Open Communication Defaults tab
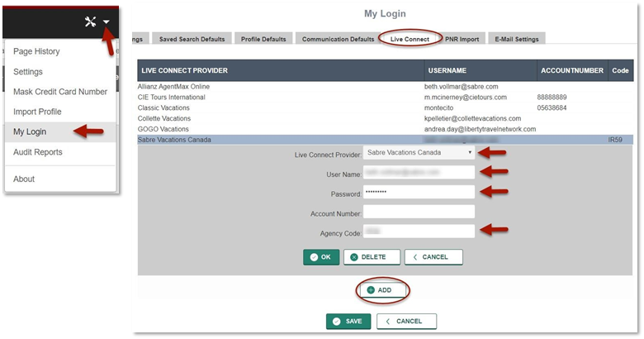Image resolution: width=644 pixels, height=339 pixels. pos(338,39)
